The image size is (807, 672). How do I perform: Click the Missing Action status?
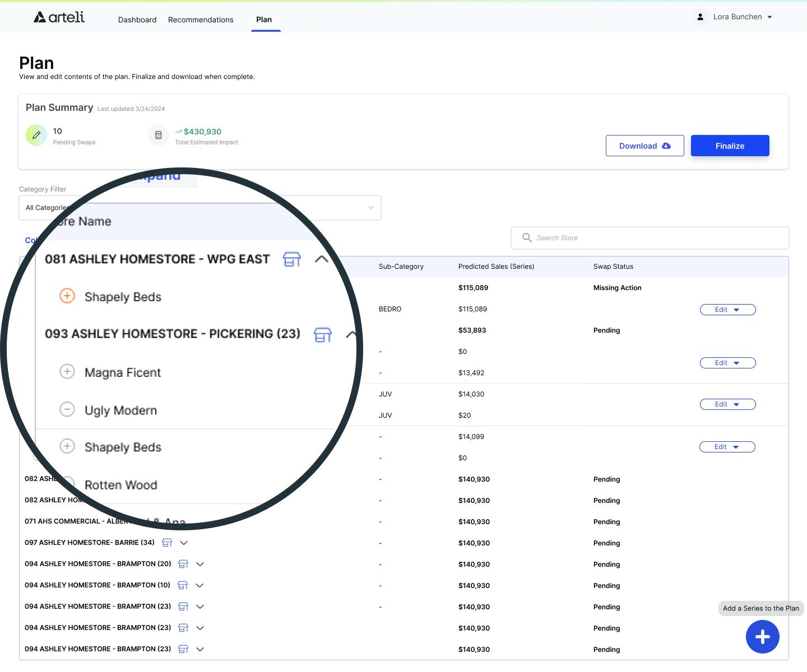[617, 288]
